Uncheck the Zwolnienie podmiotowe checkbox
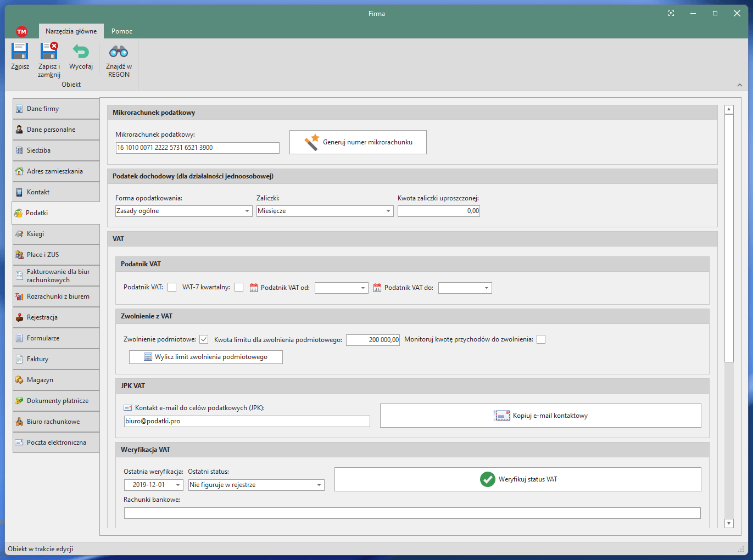This screenshot has width=753, height=560. pyautogui.click(x=204, y=339)
